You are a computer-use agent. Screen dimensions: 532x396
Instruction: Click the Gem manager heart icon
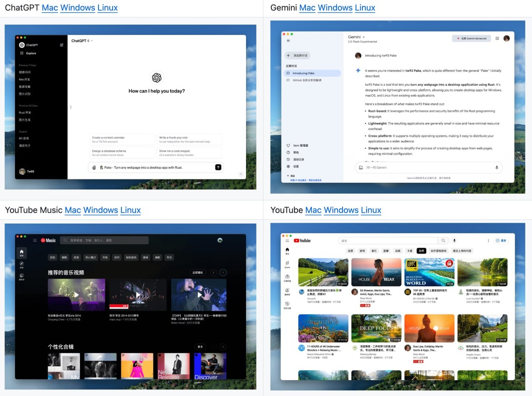click(x=289, y=145)
